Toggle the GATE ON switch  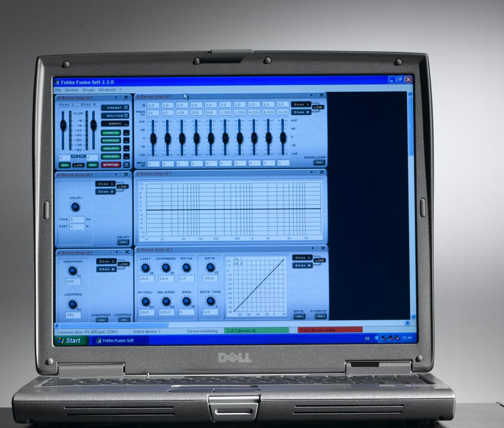pos(299,316)
